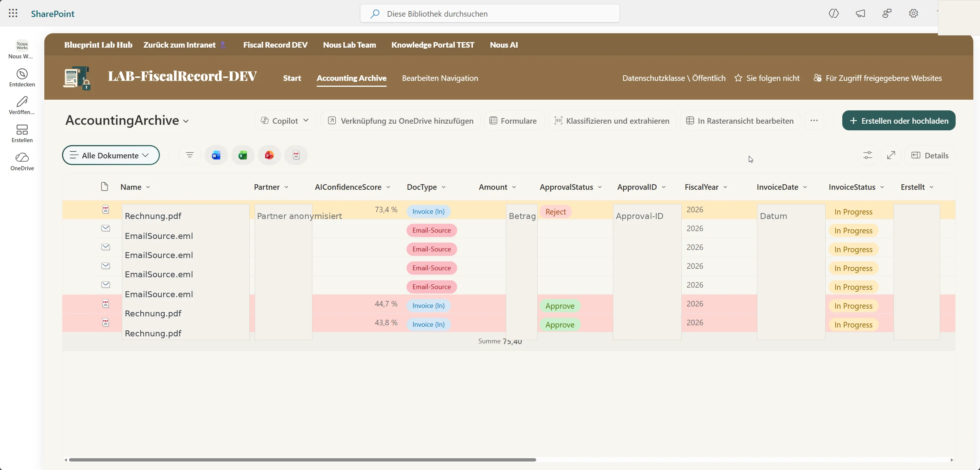Click the people chat icon in header

(887, 14)
